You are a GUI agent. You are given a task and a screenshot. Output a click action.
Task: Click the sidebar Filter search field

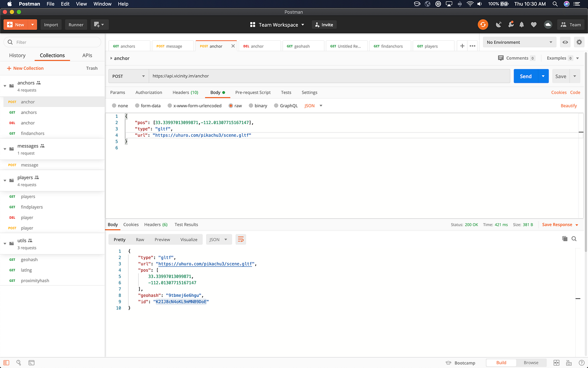(x=52, y=42)
